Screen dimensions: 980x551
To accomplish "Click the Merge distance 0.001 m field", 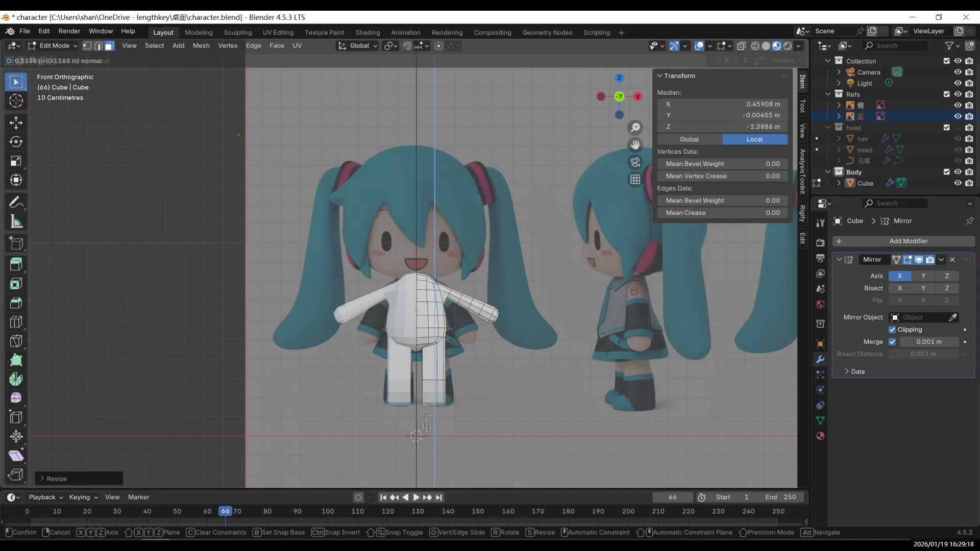I will tap(928, 342).
